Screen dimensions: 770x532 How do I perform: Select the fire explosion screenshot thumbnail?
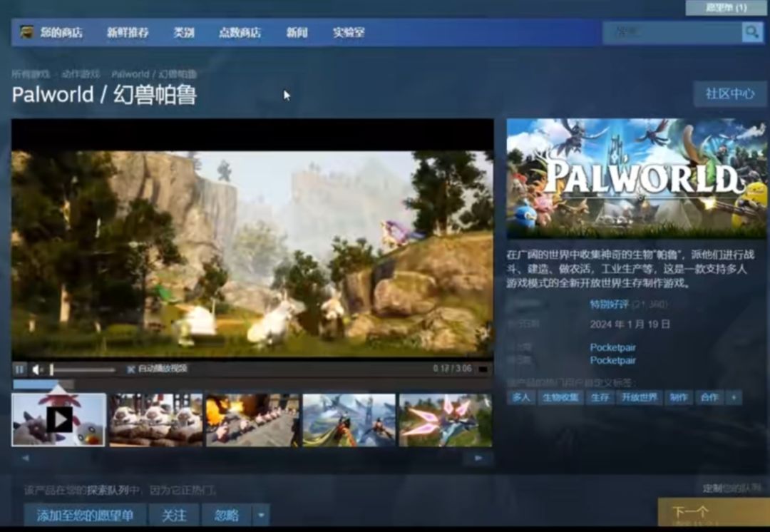pyautogui.click(x=252, y=420)
